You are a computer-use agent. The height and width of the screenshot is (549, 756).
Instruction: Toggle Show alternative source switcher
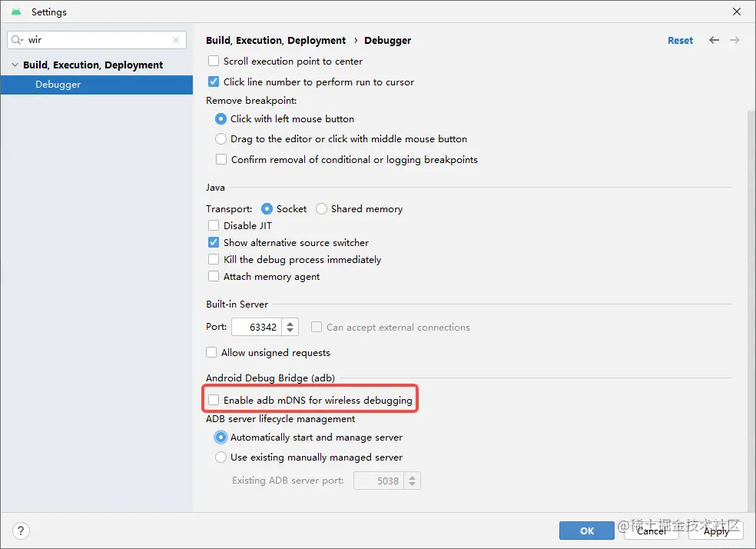214,242
